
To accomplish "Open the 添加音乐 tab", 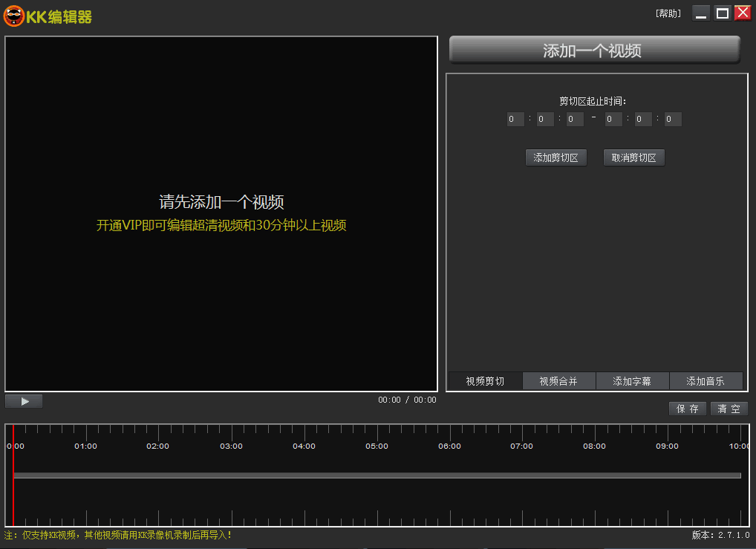I will [x=706, y=381].
